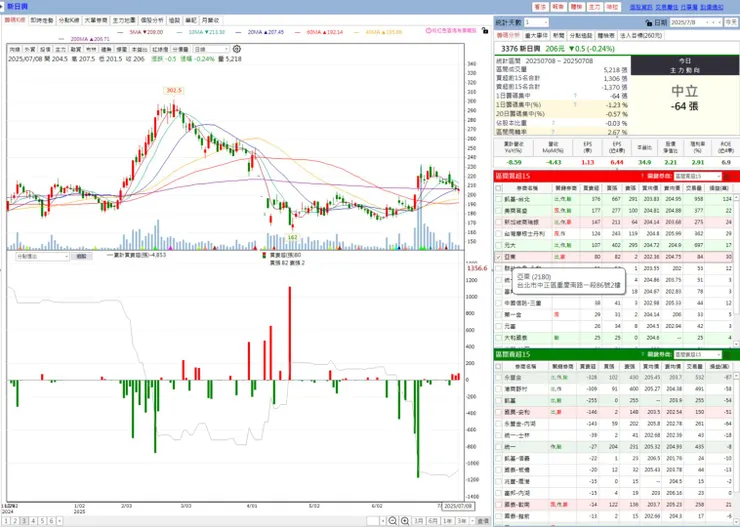The image size is (740, 527).
Task: Click the 5MA legend line swatch
Action: [120, 32]
